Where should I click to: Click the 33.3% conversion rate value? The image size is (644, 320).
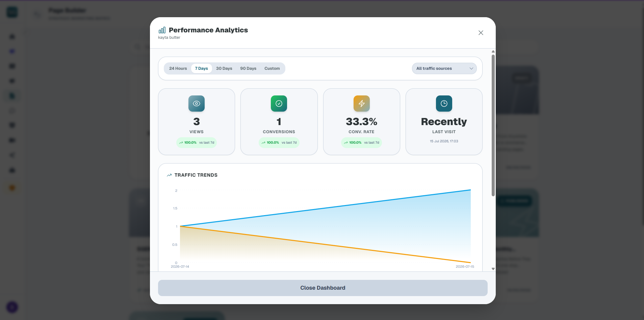362,122
